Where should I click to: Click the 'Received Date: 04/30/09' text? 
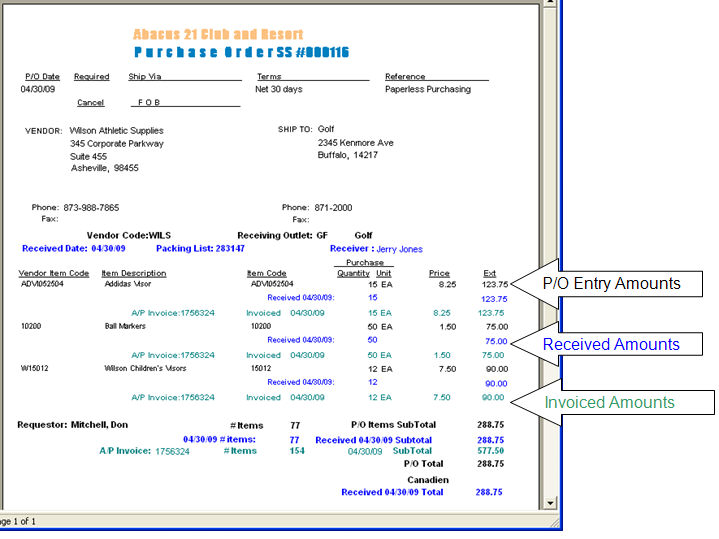click(x=74, y=248)
